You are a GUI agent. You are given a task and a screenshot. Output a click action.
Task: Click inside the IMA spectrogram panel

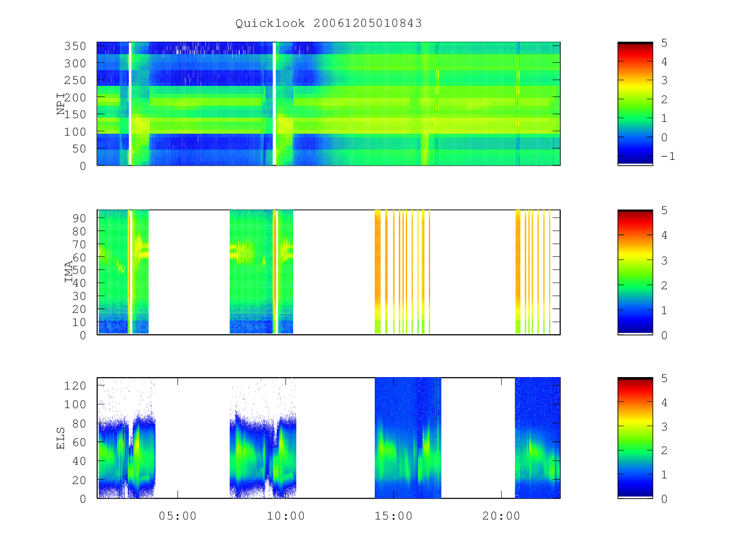pyautogui.click(x=329, y=273)
